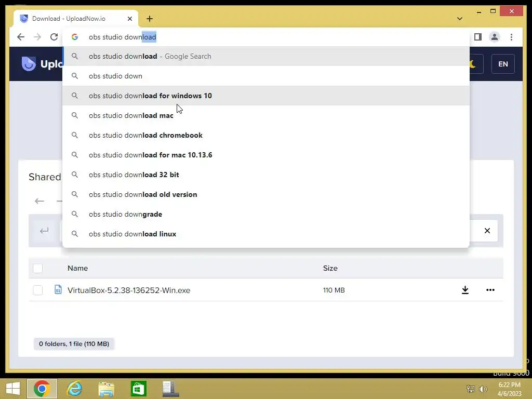Click the browser forward arrow
532x399 pixels.
point(37,37)
